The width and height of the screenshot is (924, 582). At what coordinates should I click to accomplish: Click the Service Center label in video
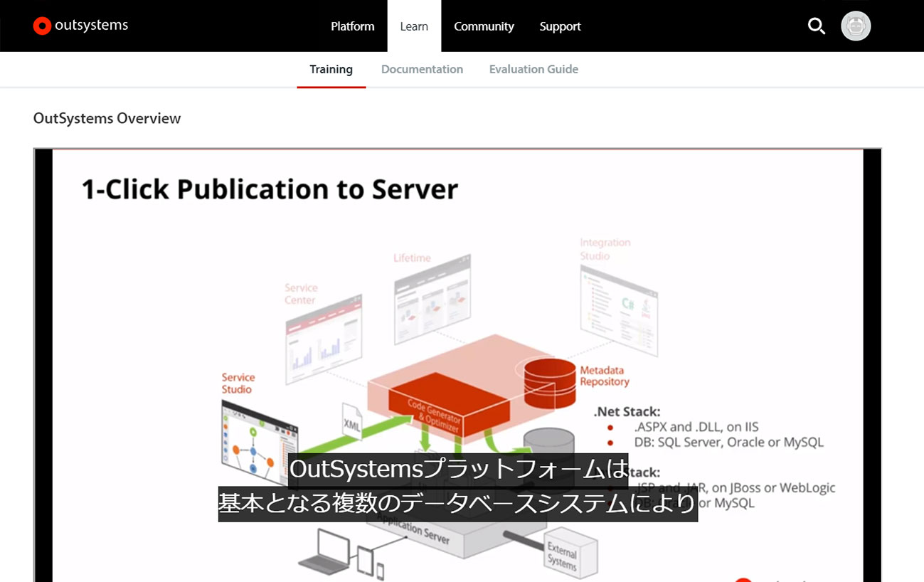(x=300, y=294)
